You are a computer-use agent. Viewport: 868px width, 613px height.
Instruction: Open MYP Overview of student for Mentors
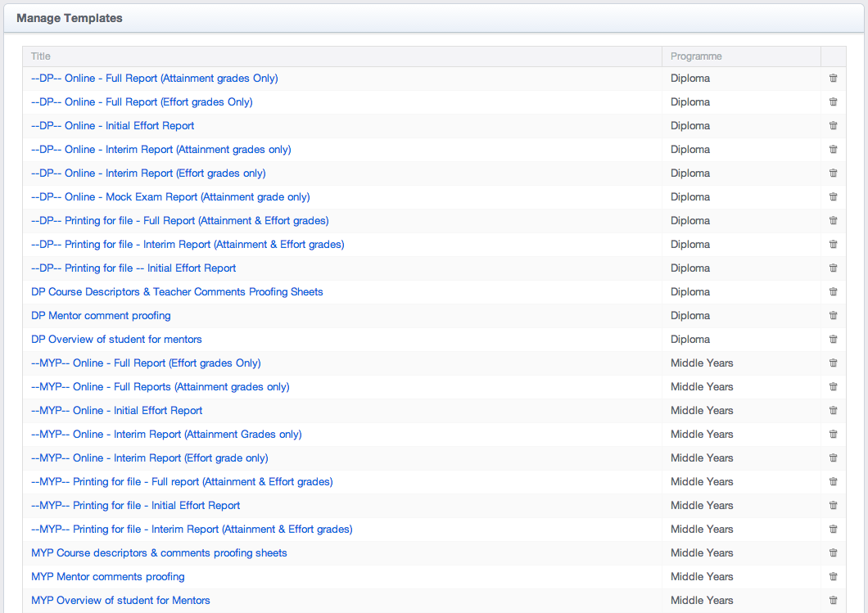(x=120, y=601)
